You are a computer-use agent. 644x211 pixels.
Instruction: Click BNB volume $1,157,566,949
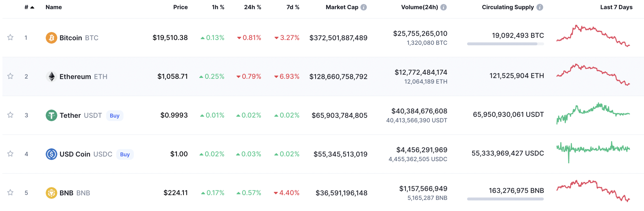[423, 189]
